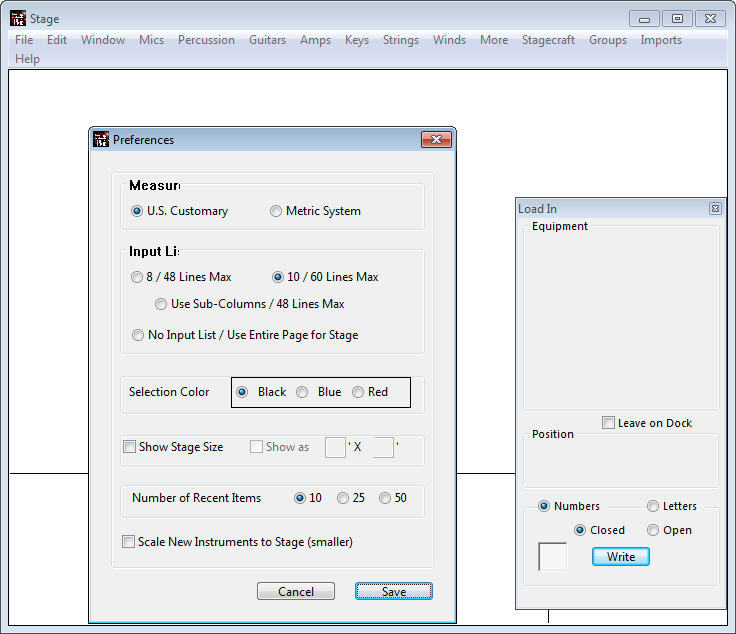Open the Groups menu

[608, 40]
